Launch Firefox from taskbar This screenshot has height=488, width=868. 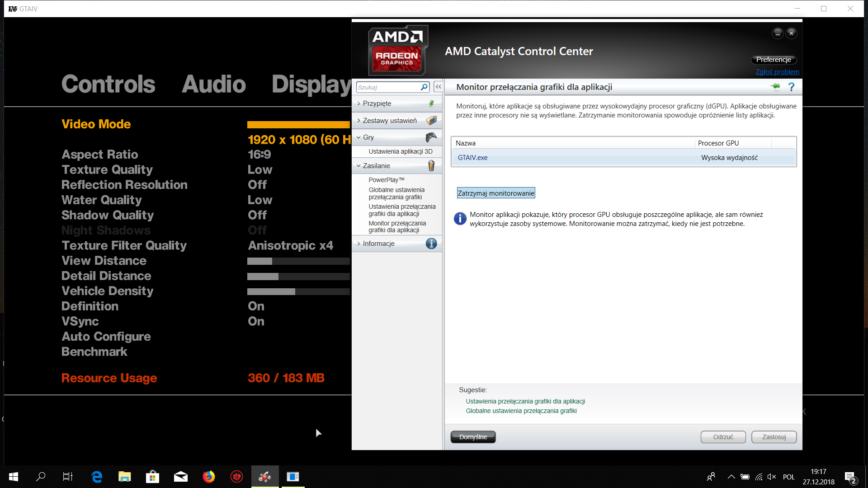[209, 477]
